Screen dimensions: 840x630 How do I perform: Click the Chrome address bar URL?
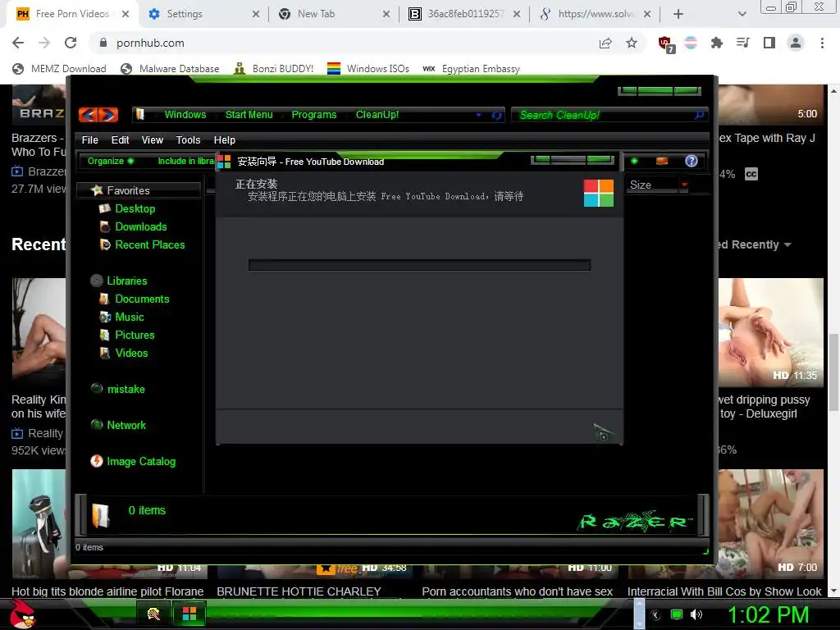[x=150, y=43]
